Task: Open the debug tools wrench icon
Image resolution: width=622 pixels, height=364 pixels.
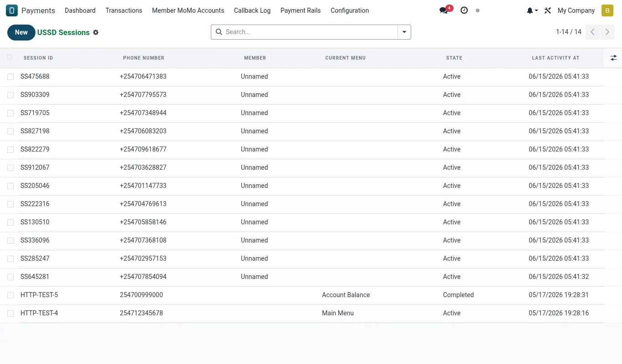Action: [548, 10]
